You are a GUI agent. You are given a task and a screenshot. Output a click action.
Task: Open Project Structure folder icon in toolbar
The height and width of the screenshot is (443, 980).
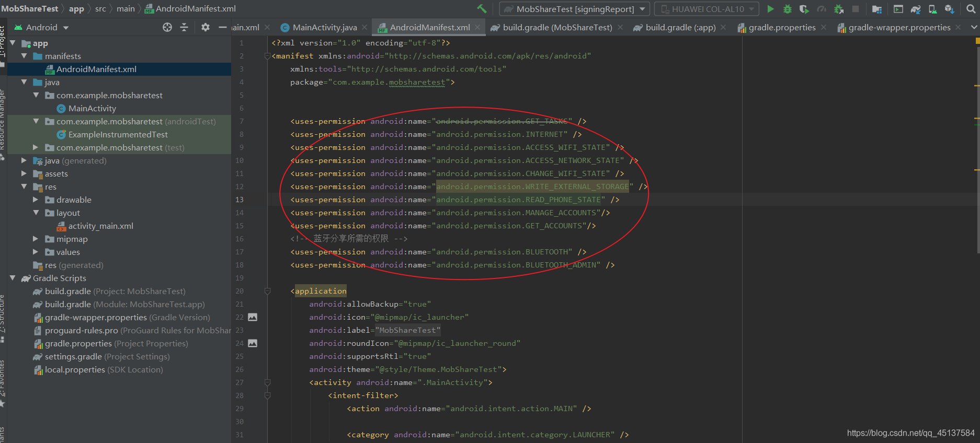tap(877, 9)
